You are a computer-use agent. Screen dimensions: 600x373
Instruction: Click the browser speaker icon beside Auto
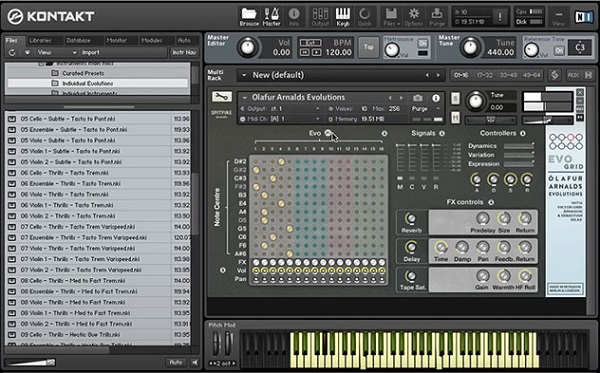[195, 362]
